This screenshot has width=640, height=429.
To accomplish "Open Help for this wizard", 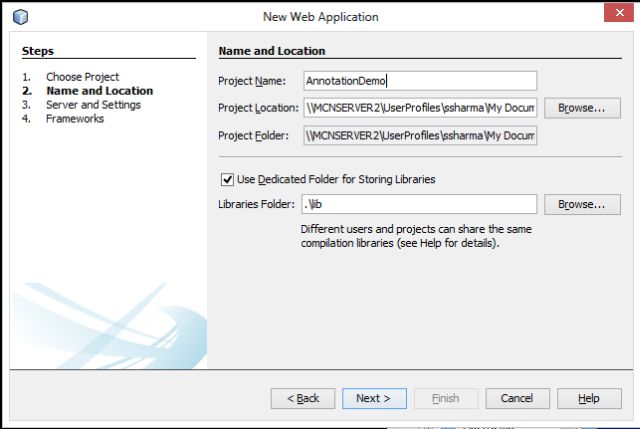I will (x=588, y=398).
